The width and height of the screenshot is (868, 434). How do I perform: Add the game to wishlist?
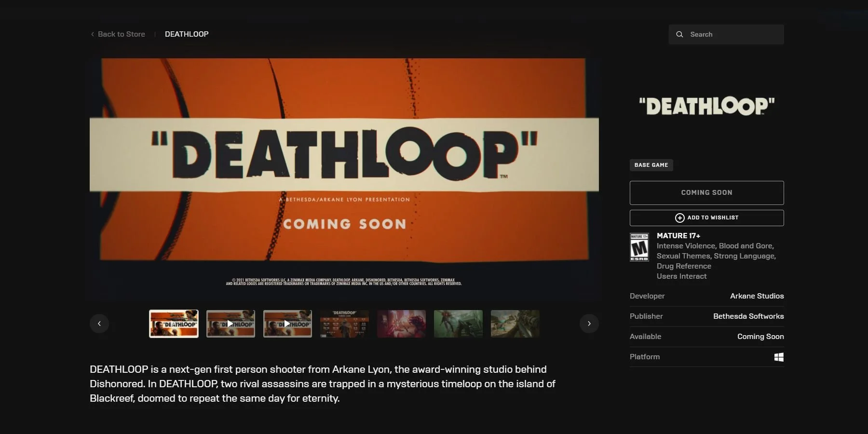tap(707, 218)
